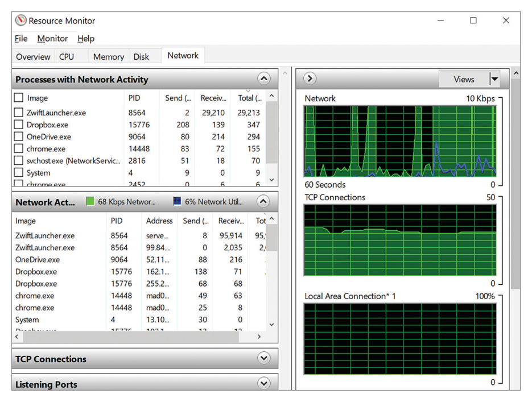Click the Views button
This screenshot has height=402, width=532.
click(x=464, y=79)
